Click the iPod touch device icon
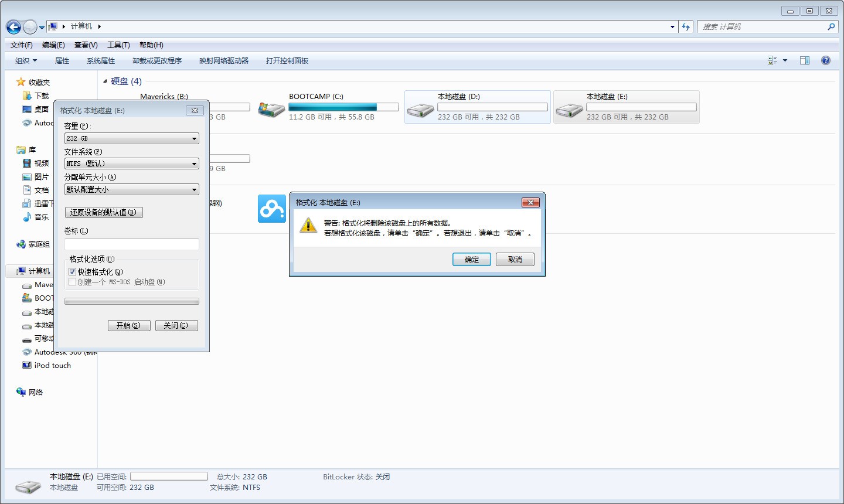 27,365
